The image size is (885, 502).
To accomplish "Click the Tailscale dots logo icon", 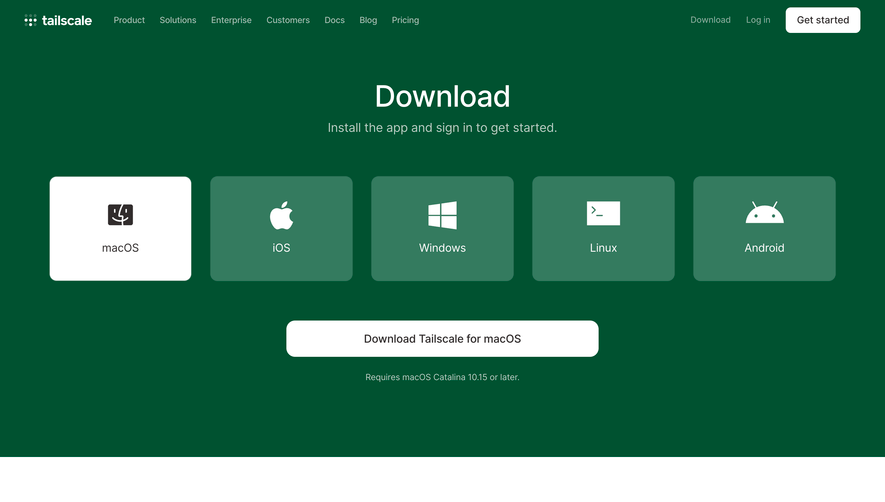I will coord(30,20).
